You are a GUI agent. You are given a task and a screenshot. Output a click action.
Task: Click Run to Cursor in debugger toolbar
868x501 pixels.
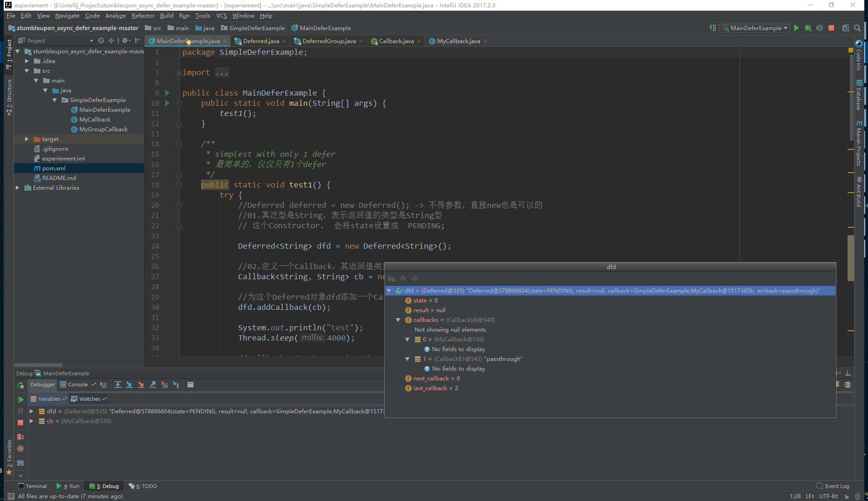176,385
